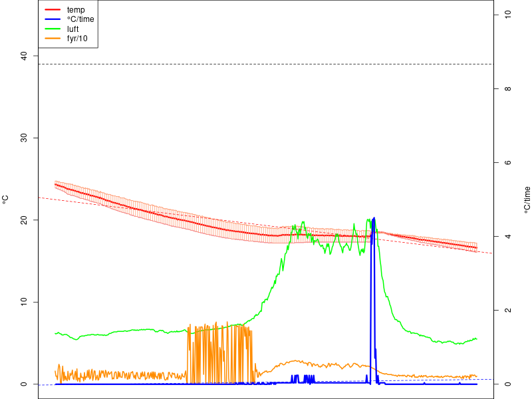Click the left °C axis title
This screenshot has height=399, width=532.
[x=5, y=199]
